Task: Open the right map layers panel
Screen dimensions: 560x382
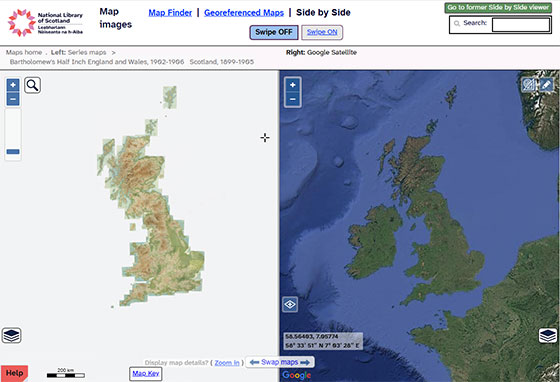Action: tap(548, 335)
